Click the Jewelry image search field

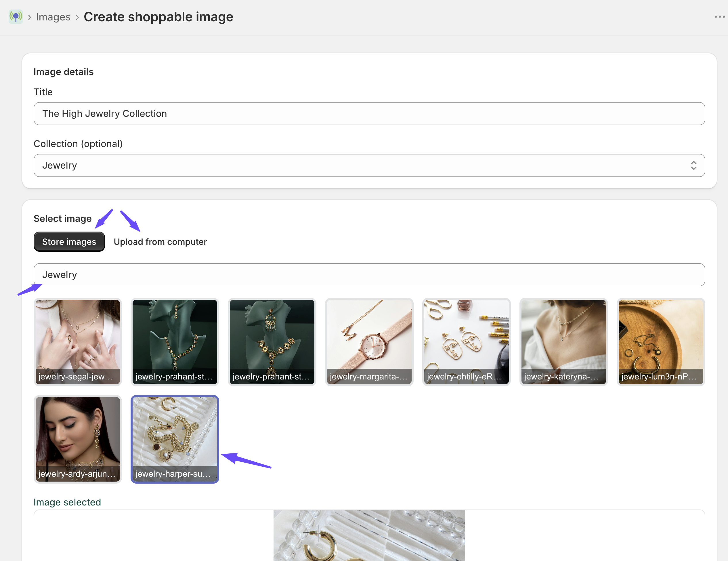click(369, 275)
